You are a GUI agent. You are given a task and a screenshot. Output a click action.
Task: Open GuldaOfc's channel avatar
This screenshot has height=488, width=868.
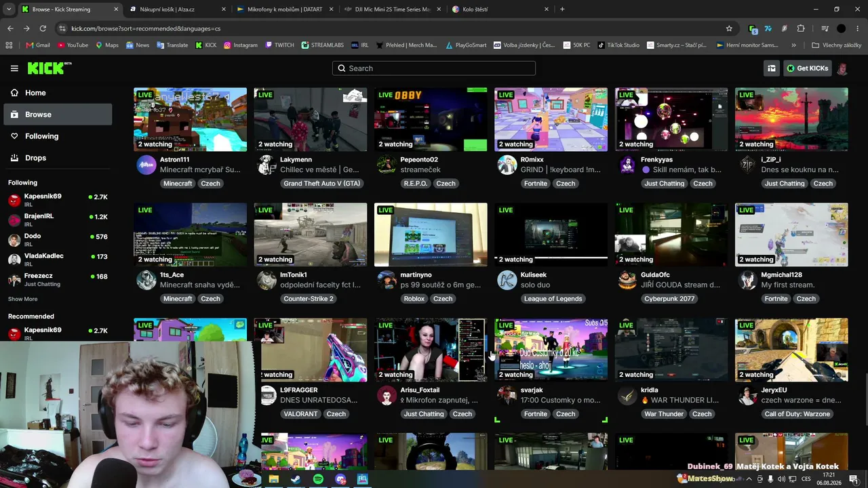coord(628,280)
